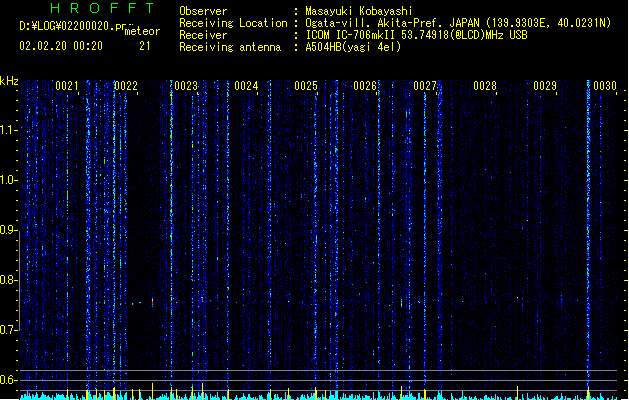
Task: Select the 0022 time marker
Action: (x=126, y=85)
